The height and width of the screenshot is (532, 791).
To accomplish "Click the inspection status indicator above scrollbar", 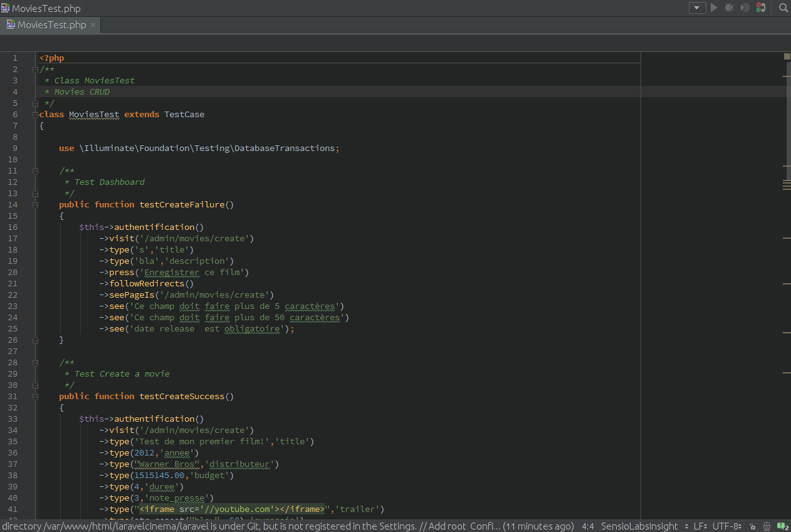I will click(787, 56).
